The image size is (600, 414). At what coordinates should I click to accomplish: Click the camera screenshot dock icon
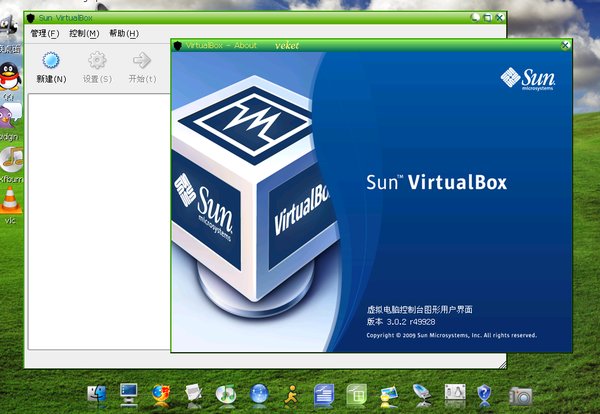(520, 396)
